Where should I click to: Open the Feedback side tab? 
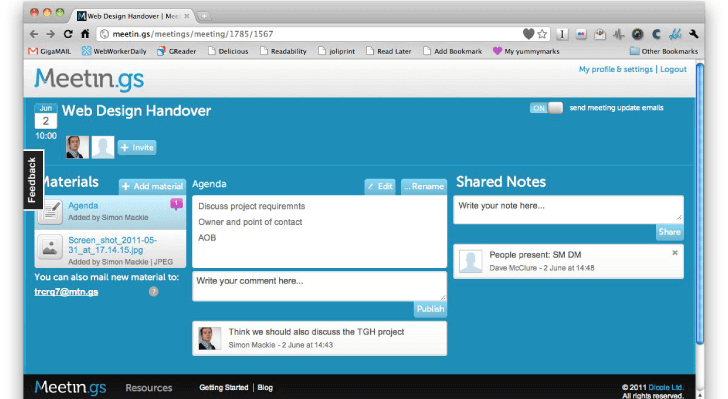click(32, 180)
